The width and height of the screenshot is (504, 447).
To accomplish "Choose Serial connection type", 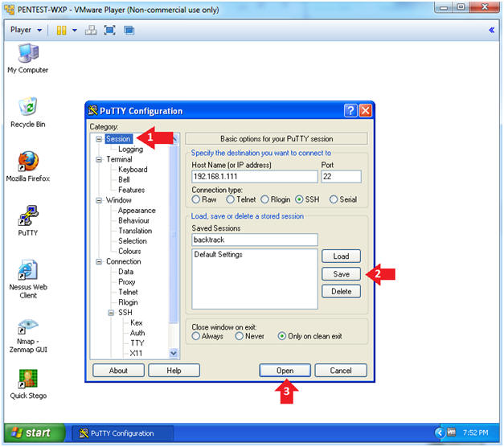I will 343,199.
